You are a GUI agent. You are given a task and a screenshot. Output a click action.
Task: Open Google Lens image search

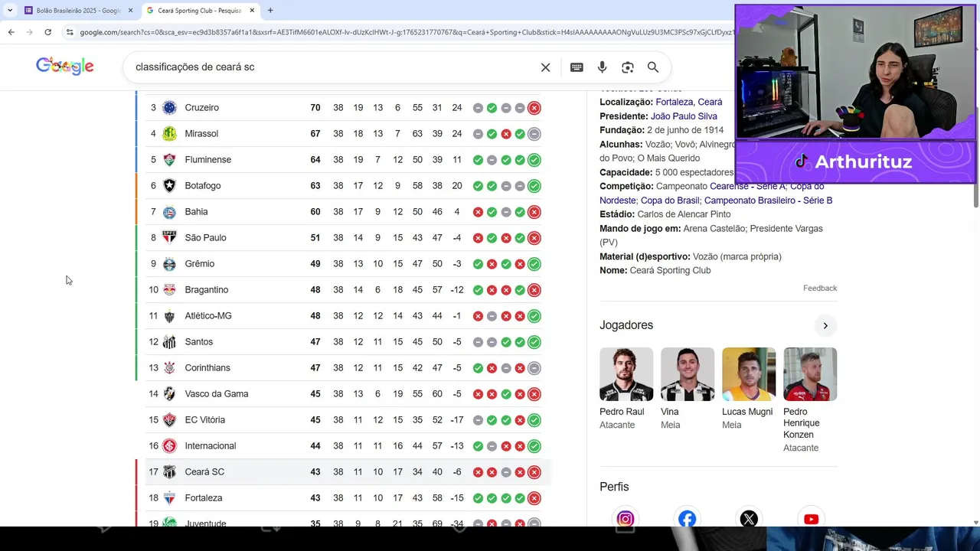tap(628, 67)
